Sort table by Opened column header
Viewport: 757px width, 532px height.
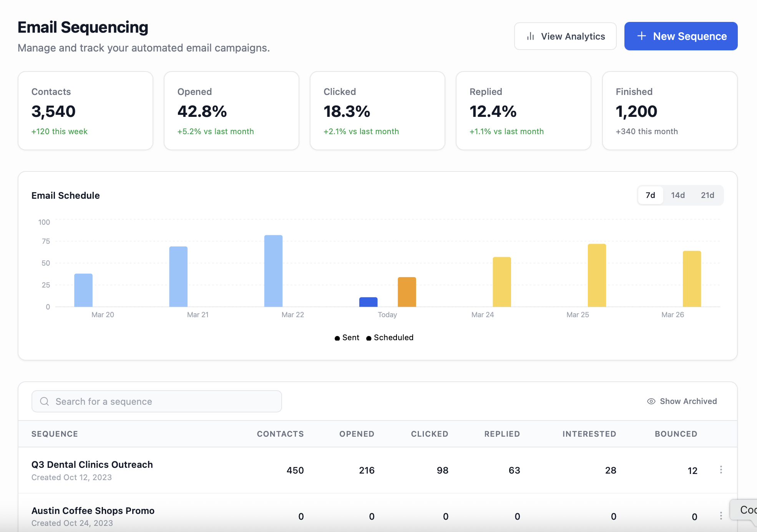click(357, 434)
